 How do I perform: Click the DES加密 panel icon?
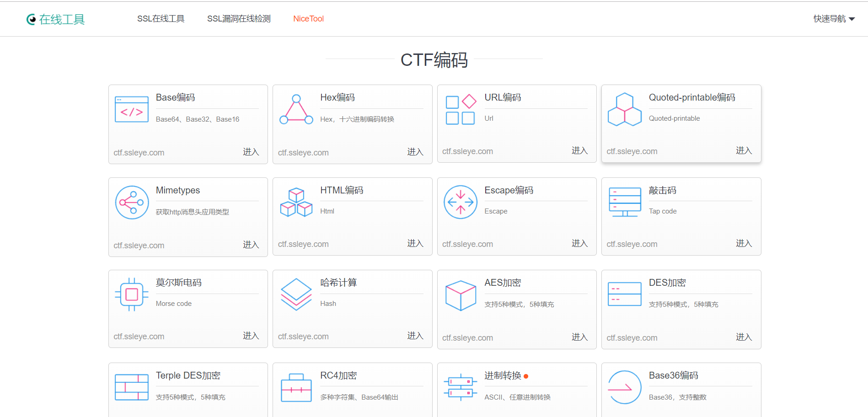tap(625, 294)
